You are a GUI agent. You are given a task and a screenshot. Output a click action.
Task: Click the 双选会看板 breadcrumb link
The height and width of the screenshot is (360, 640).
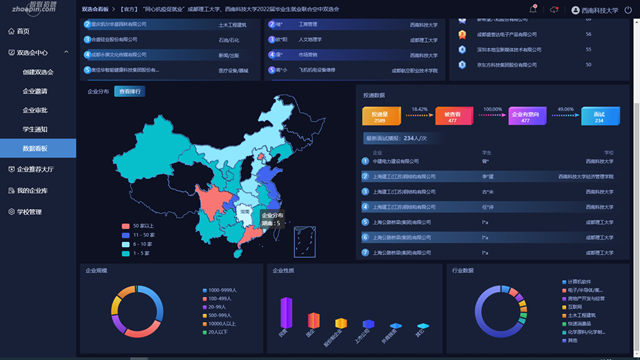tap(95, 9)
